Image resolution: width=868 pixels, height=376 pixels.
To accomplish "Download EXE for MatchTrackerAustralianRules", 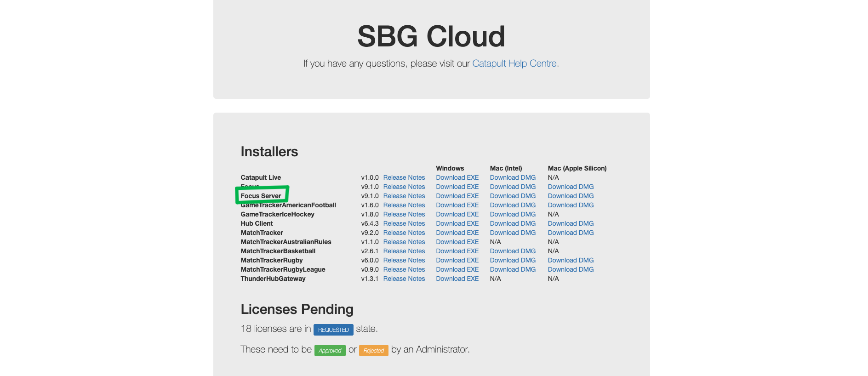I will [x=457, y=242].
